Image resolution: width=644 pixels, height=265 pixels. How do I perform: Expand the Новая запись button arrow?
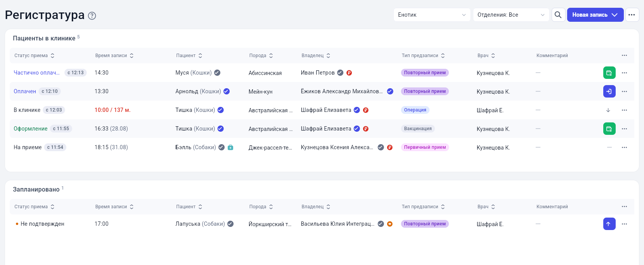tap(615, 15)
